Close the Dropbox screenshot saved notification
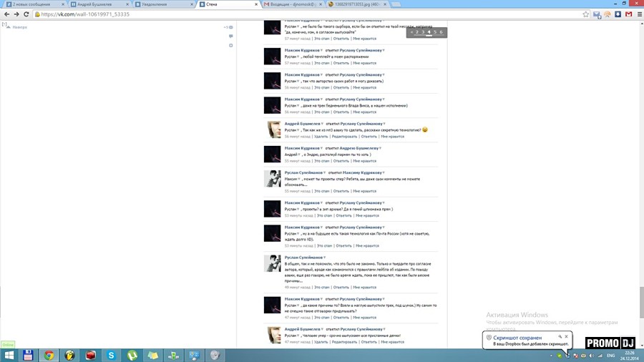Viewport: 644px width, 362px height. click(x=566, y=336)
